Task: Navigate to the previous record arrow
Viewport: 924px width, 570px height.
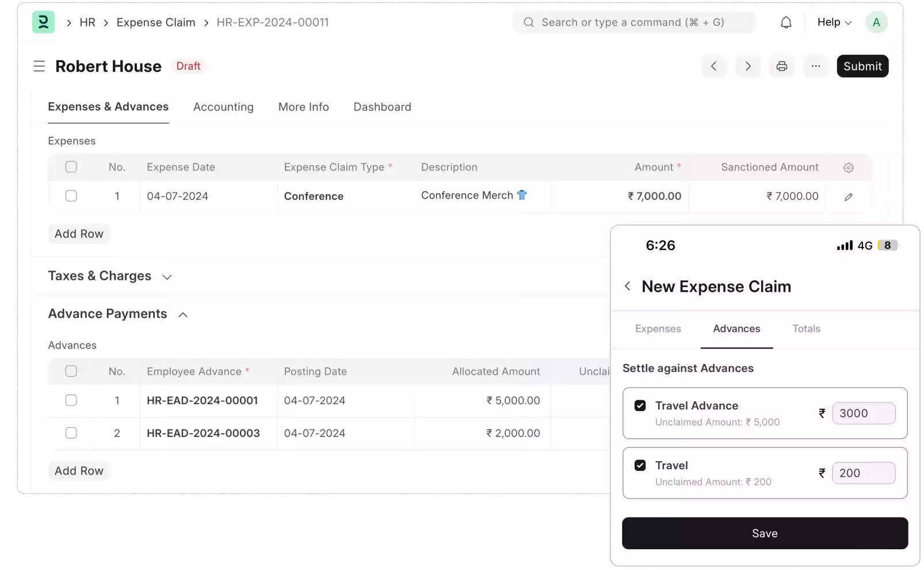Action: [714, 66]
